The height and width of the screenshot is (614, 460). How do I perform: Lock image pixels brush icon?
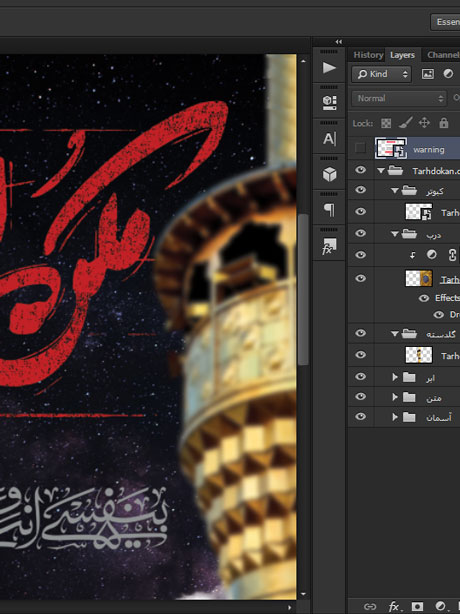click(406, 123)
